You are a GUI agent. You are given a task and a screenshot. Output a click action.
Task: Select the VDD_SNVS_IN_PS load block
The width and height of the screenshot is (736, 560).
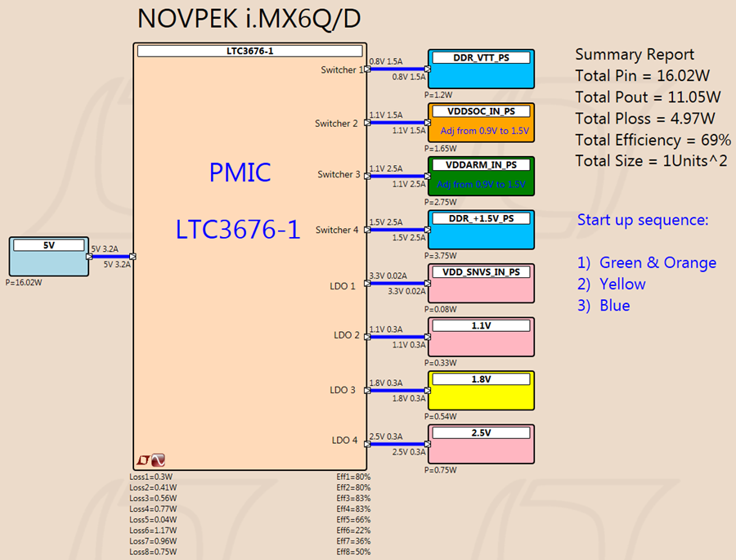pos(481,283)
